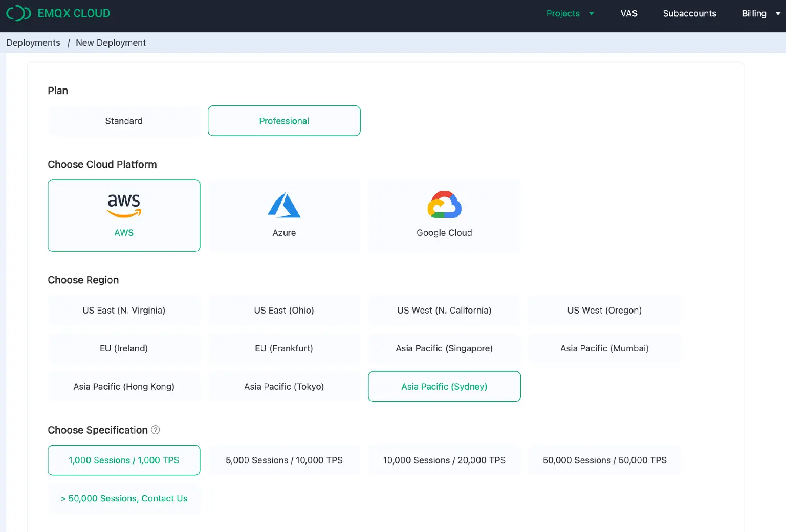The width and height of the screenshot is (786, 532).
Task: Click '> 50,000 Sessions, Contact Us' link
Action: point(124,498)
